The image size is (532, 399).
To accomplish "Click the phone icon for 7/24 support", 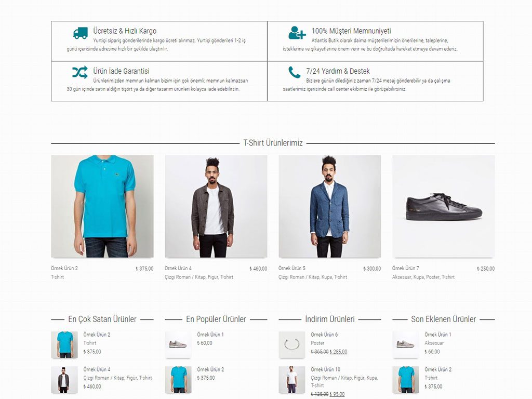I will [x=294, y=72].
